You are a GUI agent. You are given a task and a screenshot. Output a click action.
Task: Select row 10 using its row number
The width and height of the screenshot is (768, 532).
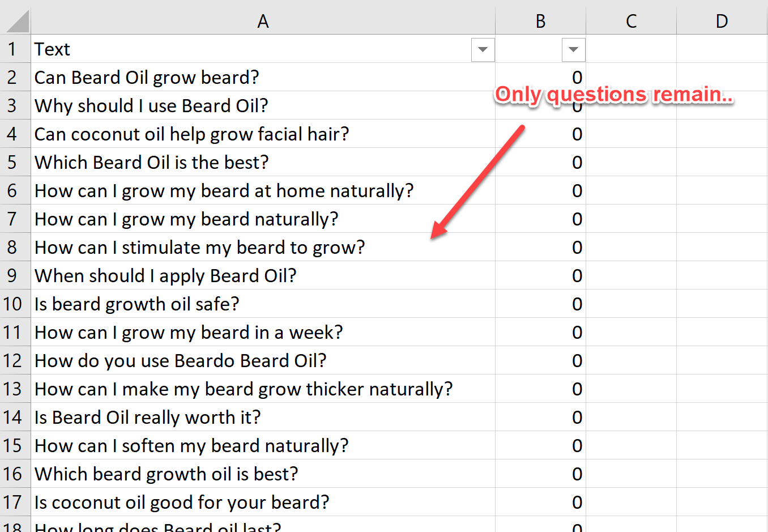pyautogui.click(x=15, y=304)
